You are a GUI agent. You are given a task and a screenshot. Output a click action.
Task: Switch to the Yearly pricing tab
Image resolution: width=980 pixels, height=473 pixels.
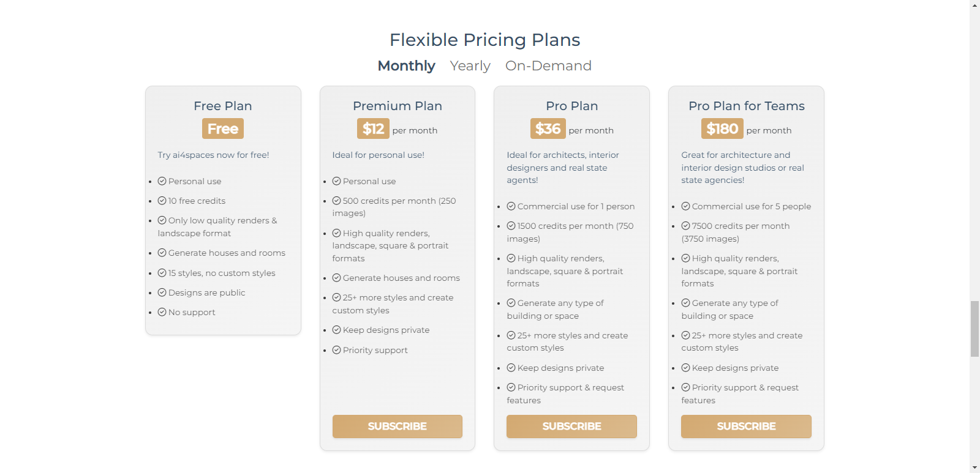point(470,65)
